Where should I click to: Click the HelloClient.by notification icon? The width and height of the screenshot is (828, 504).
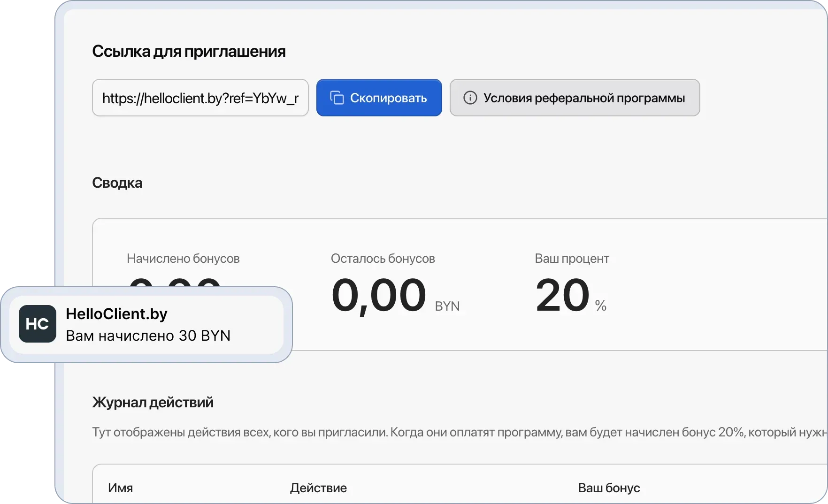38,323
